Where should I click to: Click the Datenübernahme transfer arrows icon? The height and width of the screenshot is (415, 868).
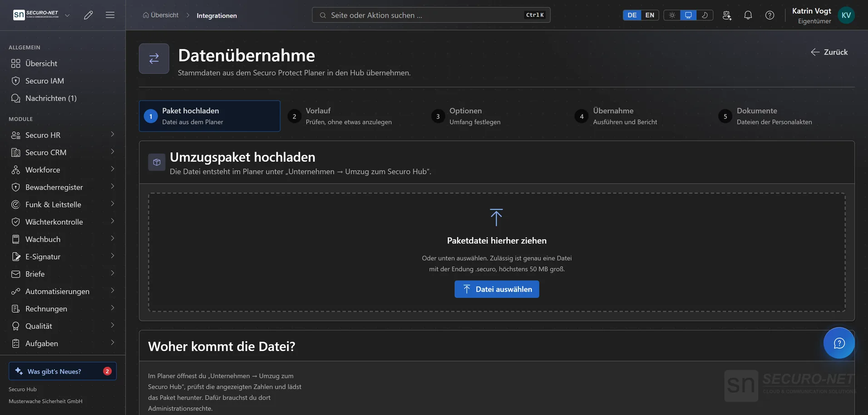click(x=154, y=59)
